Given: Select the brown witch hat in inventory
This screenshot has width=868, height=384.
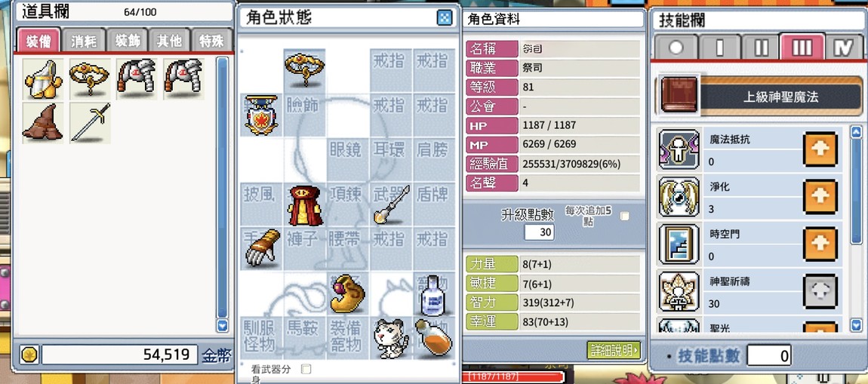Looking at the screenshot, I should 42,122.
